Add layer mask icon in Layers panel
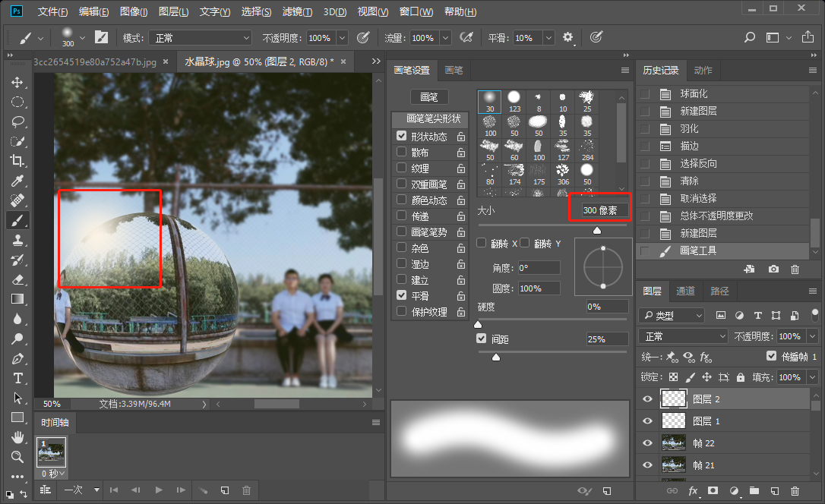The width and height of the screenshot is (825, 504). point(713,490)
